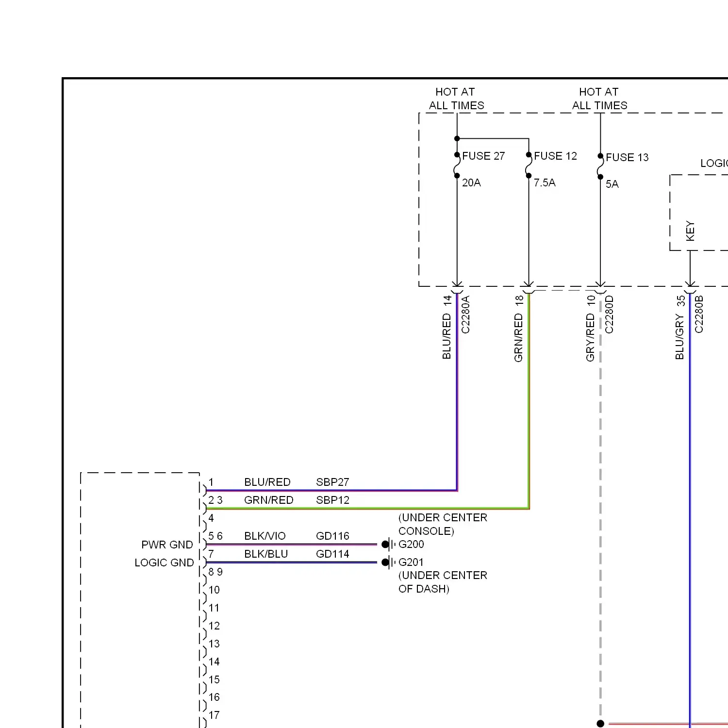Click module connector pin 11 number

click(x=214, y=608)
